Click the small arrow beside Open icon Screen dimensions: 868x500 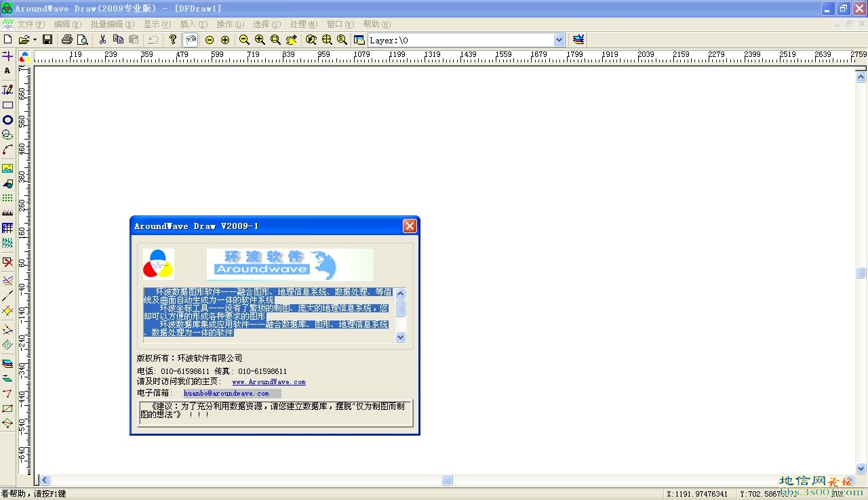(x=35, y=40)
